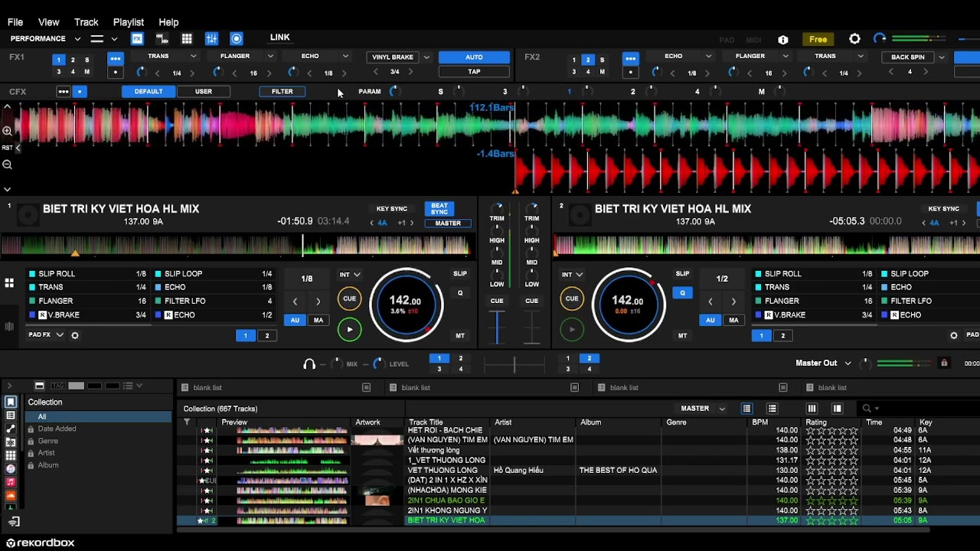Open the track search magnifier
The width and height of the screenshot is (980, 551).
pyautogui.click(x=867, y=409)
